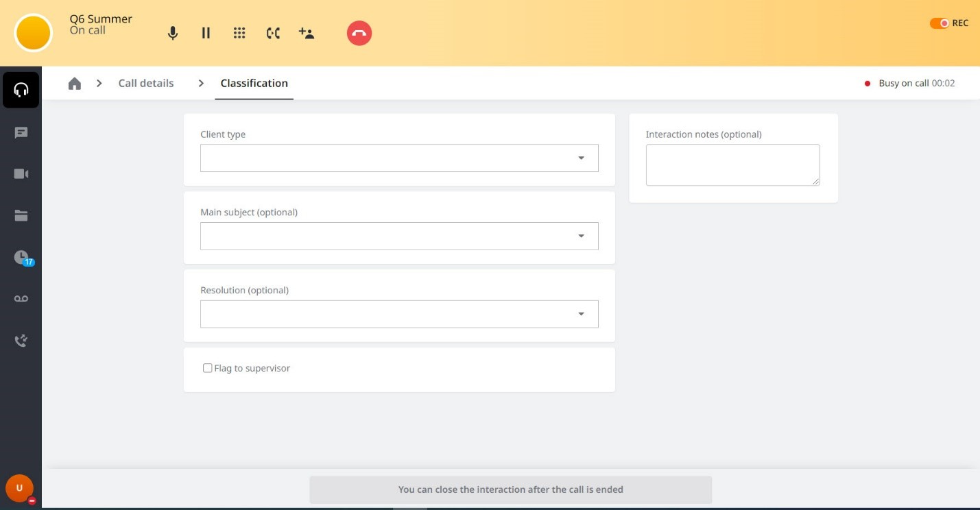This screenshot has height=510, width=980.
Task: Click the Flag to supervisor label text
Action: (x=252, y=368)
